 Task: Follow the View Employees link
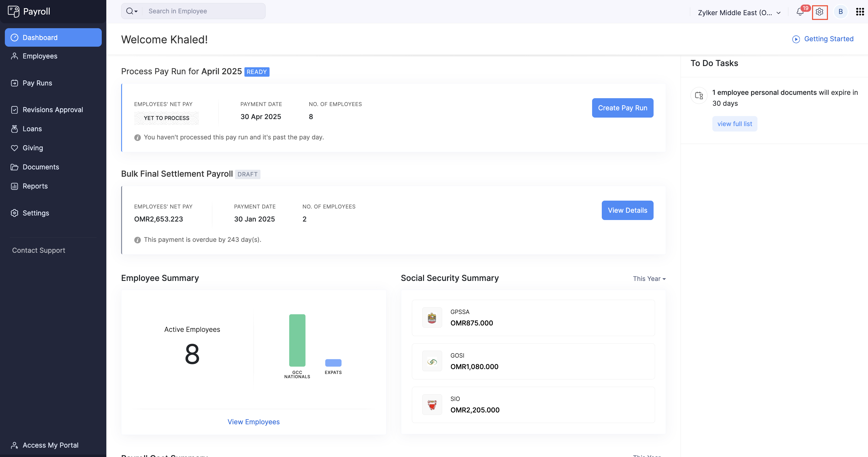click(253, 422)
